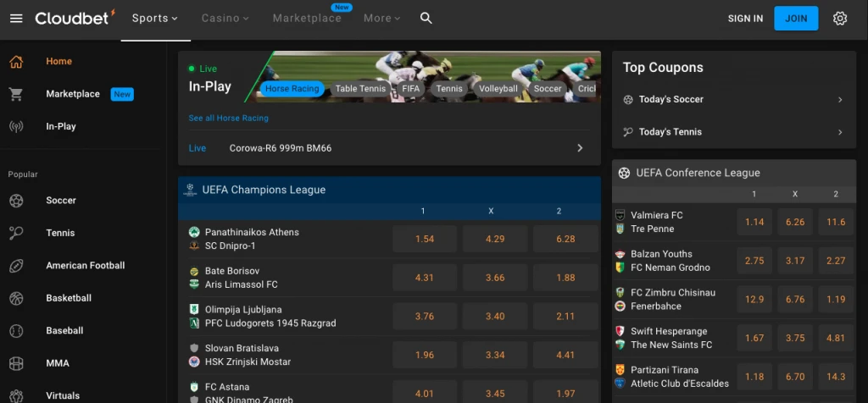Click the MMA icon in sidebar
Image resolution: width=868 pixels, height=403 pixels.
[16, 364]
